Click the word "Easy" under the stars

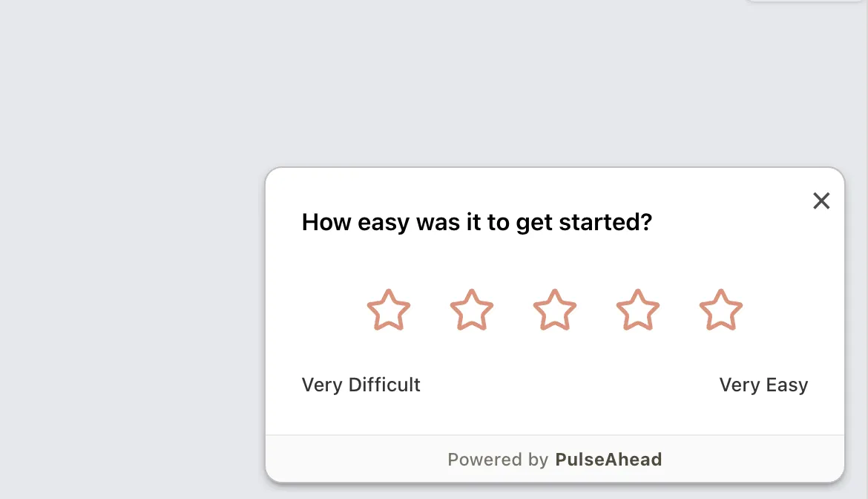(787, 385)
